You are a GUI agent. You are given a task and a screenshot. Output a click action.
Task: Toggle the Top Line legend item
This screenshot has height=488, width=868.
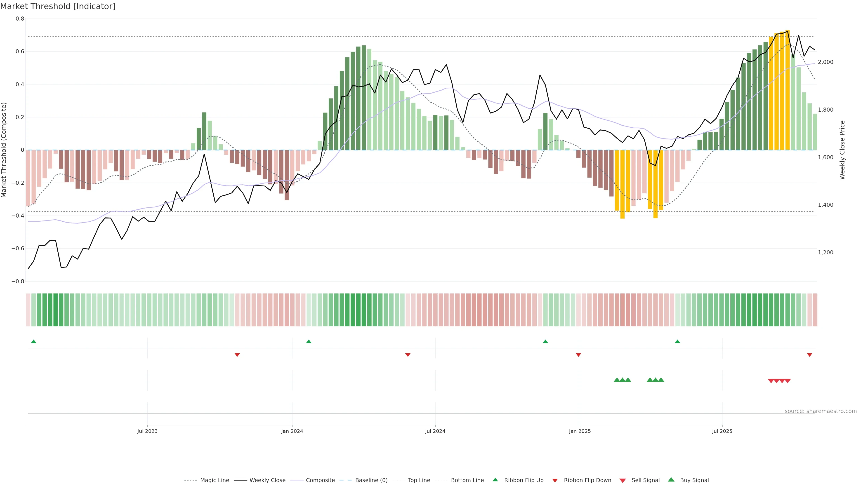tap(419, 480)
